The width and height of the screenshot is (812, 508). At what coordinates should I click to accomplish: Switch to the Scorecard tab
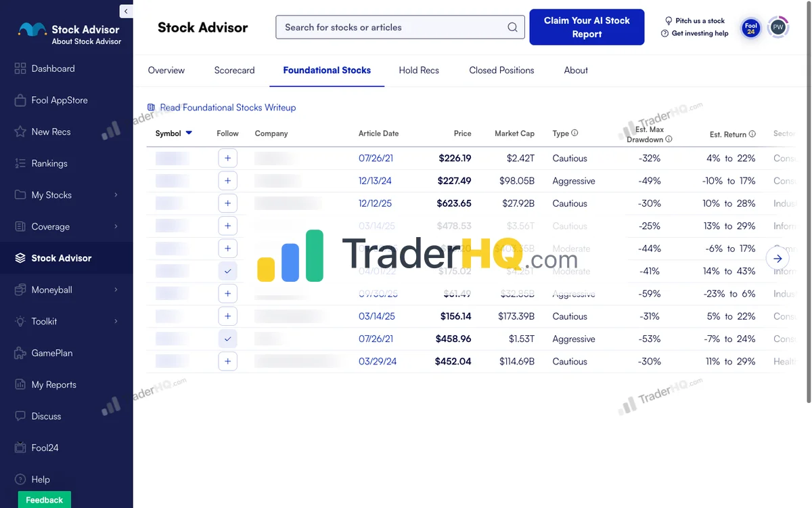[234, 70]
